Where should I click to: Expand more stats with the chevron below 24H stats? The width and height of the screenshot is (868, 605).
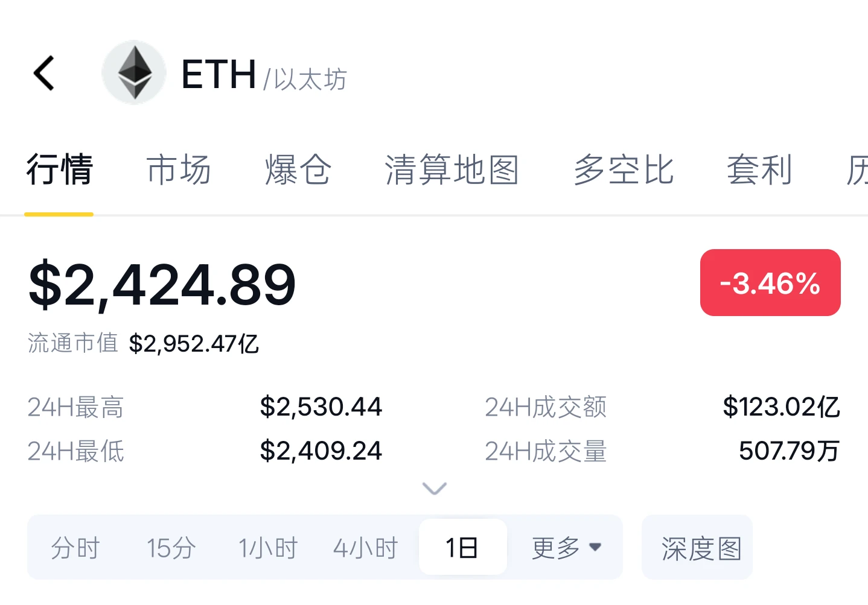435,488
